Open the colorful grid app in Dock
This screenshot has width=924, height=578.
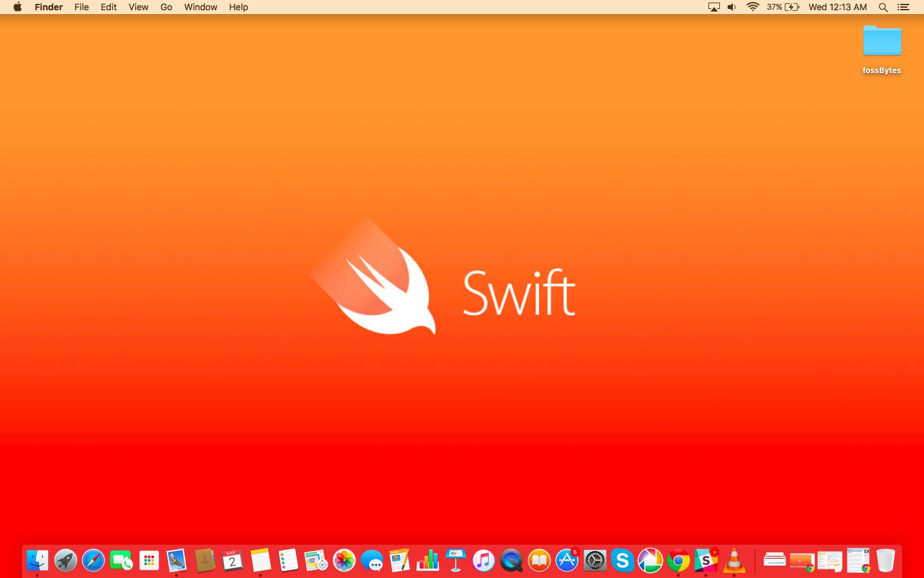click(x=149, y=561)
